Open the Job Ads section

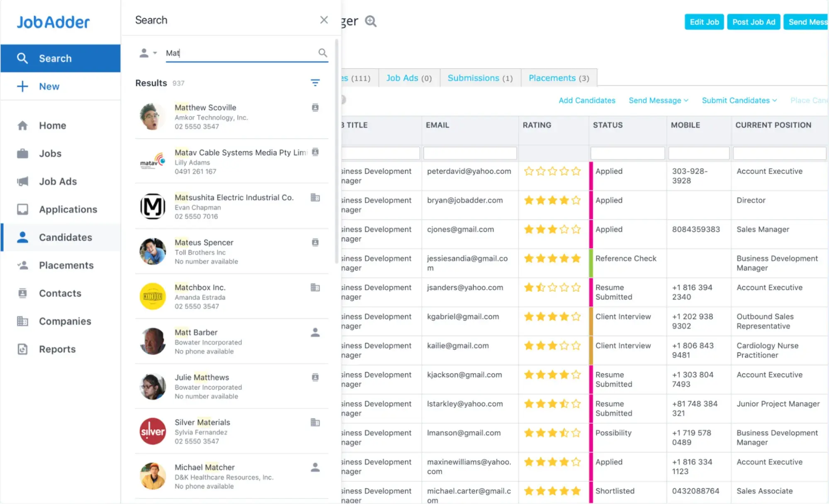click(58, 181)
